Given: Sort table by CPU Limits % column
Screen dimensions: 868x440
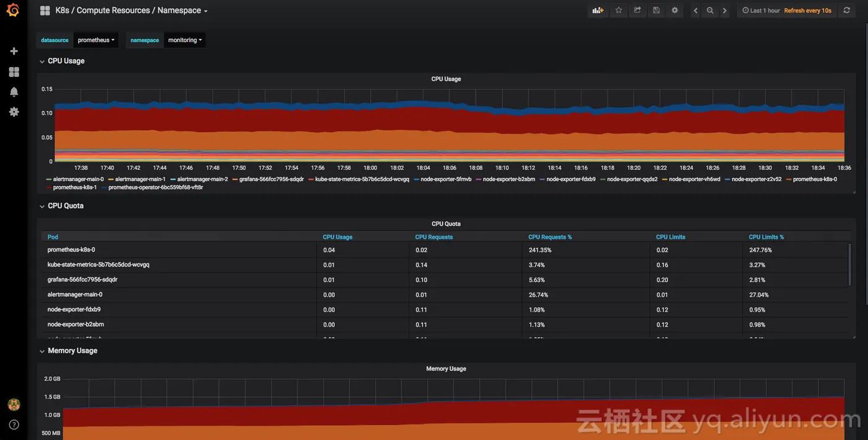Looking at the screenshot, I should tap(766, 237).
